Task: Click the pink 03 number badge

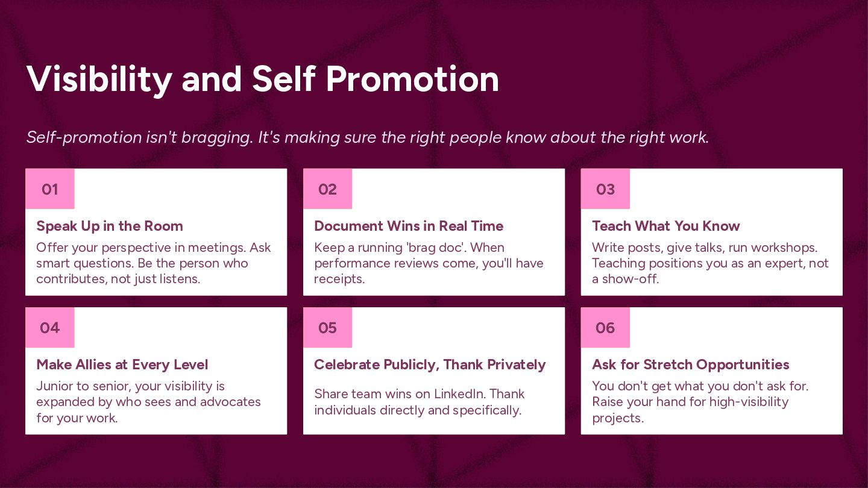Action: (x=605, y=189)
